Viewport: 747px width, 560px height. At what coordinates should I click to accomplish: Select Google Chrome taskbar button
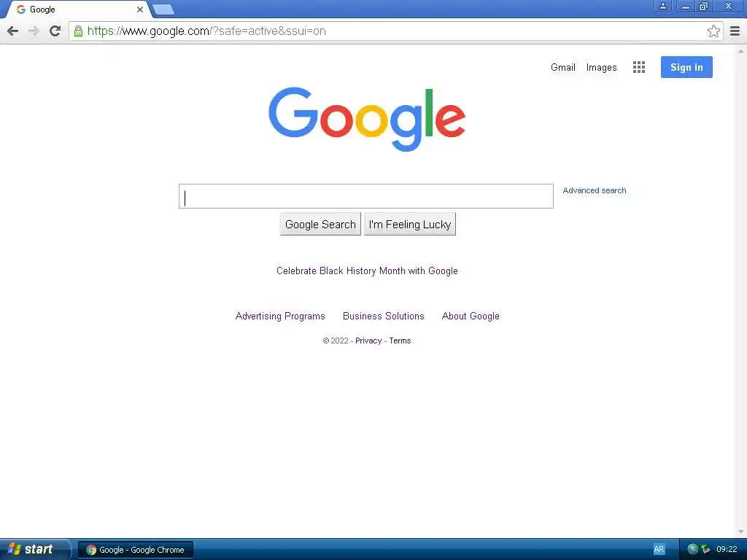135,550
